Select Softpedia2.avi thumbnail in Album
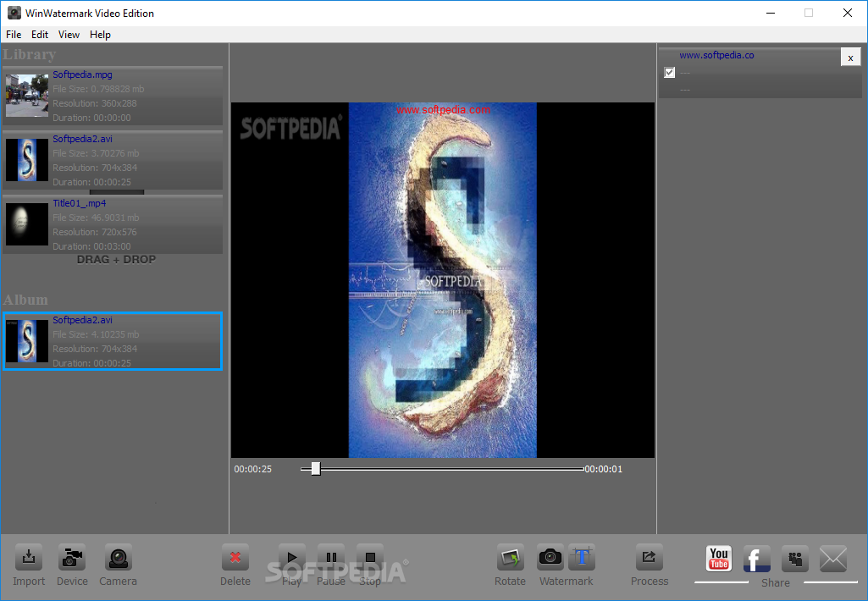Image resolution: width=868 pixels, height=601 pixels. tap(27, 341)
